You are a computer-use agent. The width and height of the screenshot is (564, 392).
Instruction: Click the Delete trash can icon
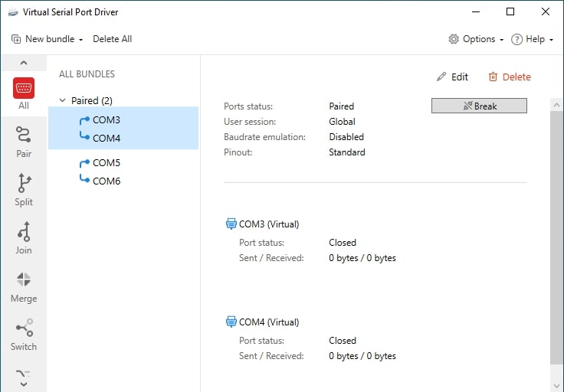493,77
